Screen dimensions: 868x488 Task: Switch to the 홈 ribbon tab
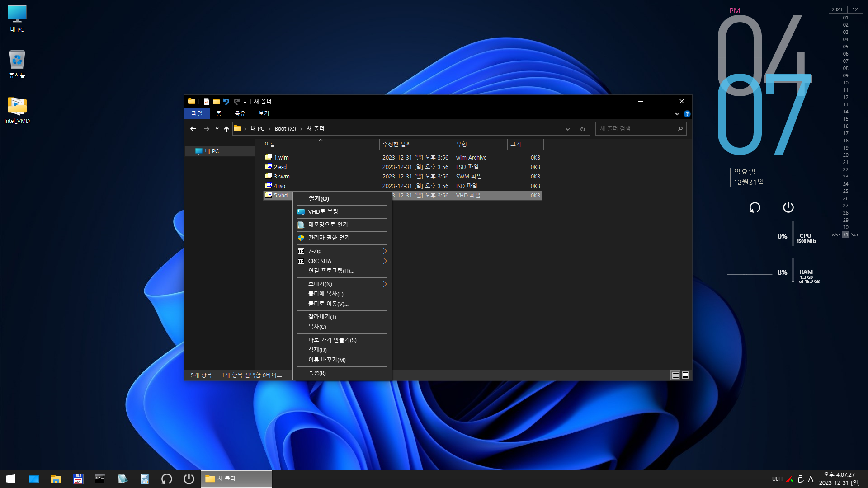point(219,113)
